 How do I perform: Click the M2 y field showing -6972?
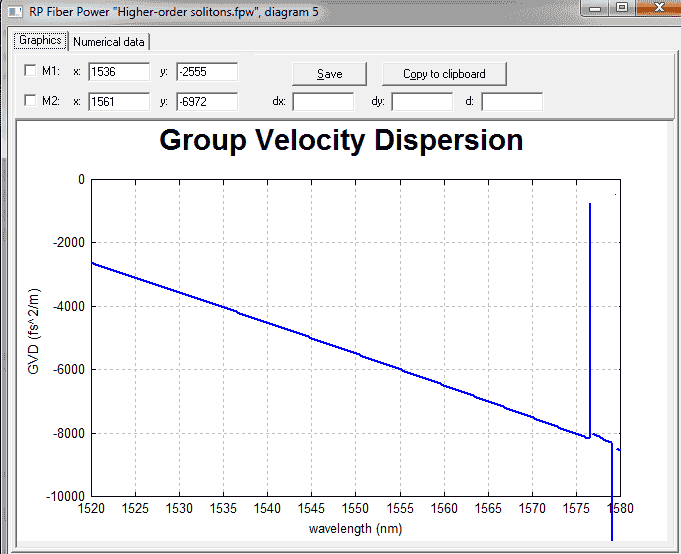point(207,102)
